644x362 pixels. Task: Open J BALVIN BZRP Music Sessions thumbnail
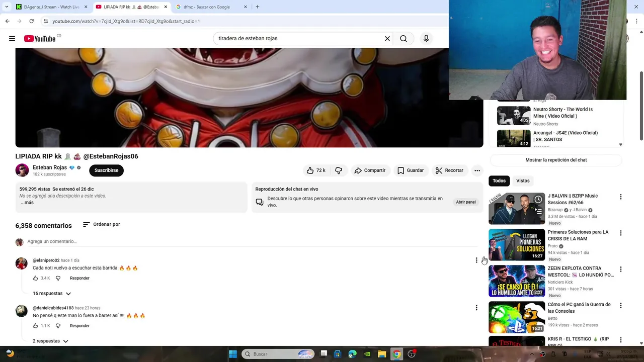click(517, 209)
